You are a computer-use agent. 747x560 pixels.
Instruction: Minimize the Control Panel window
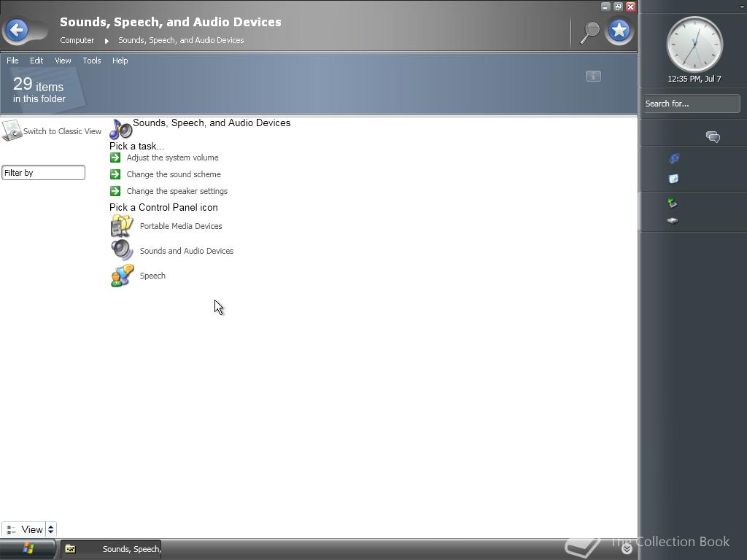[x=605, y=7]
